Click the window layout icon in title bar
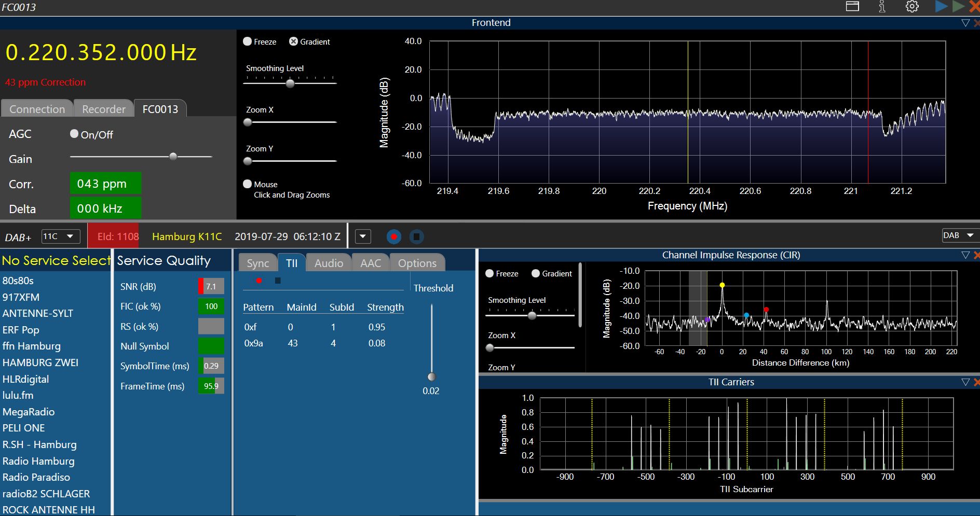The height and width of the screenshot is (516, 980). tap(852, 7)
